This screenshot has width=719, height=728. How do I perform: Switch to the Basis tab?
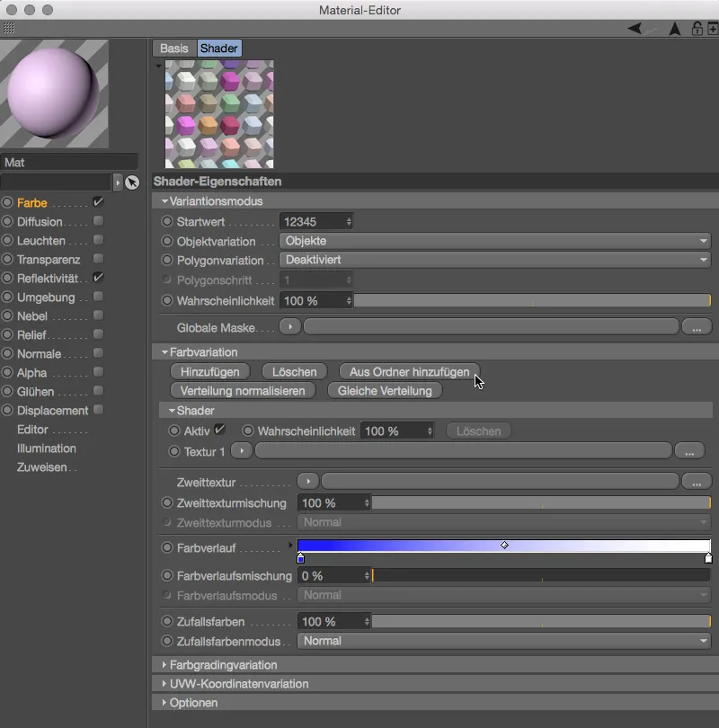(x=174, y=49)
